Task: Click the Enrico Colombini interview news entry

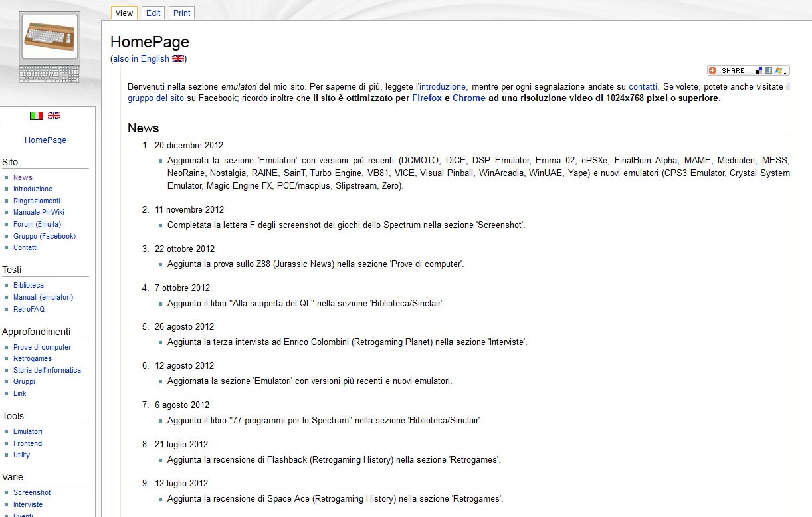Action: (347, 342)
